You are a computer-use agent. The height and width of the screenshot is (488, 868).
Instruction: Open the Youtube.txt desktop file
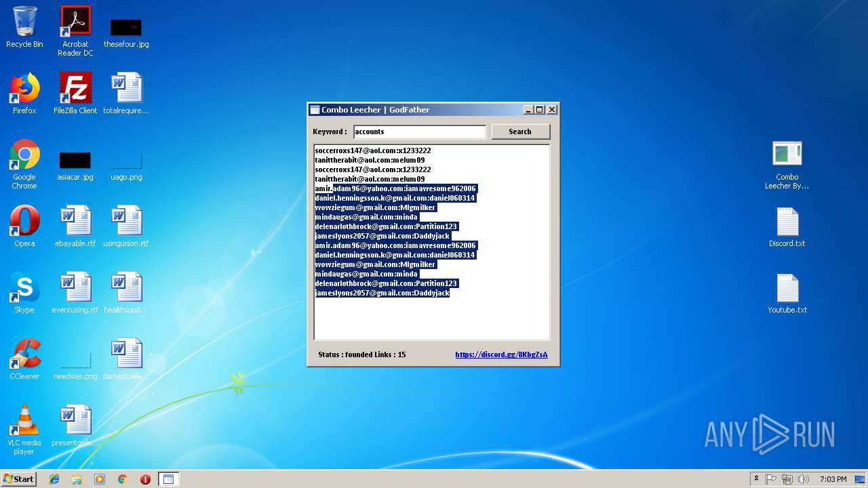(787, 293)
